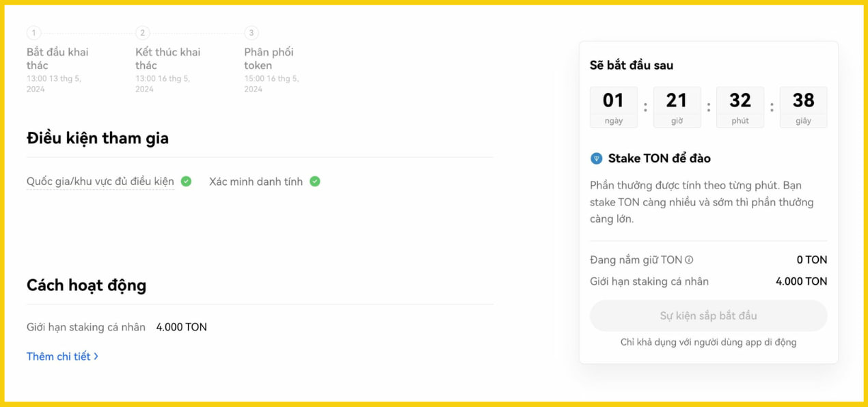Open the Thêm chi tiết link
Viewport: 868px width, 407px height.
62,356
